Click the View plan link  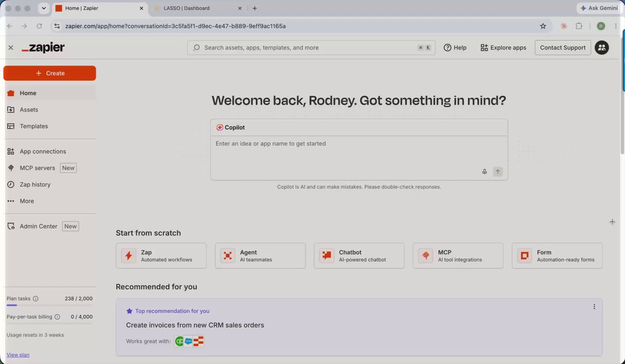(18, 355)
